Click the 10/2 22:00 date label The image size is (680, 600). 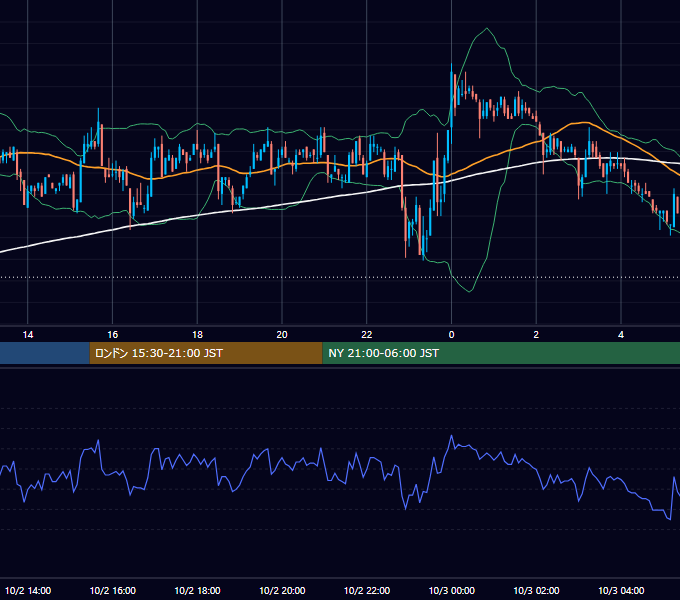tap(367, 590)
